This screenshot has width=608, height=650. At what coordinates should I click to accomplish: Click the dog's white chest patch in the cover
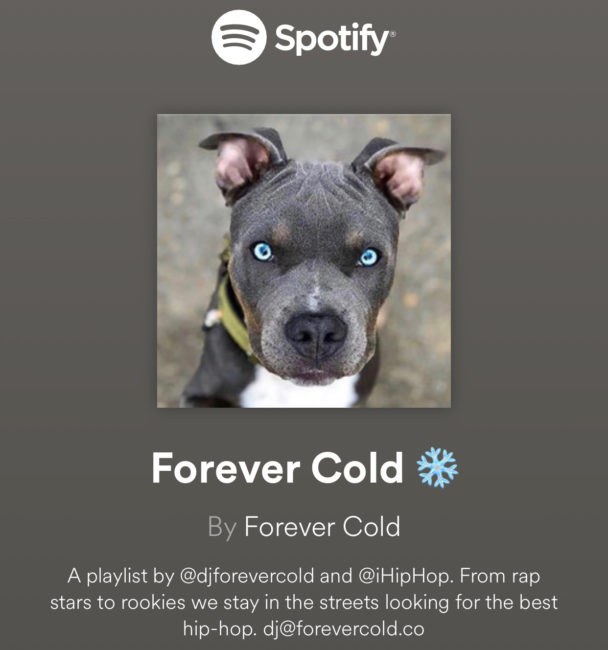pyautogui.click(x=297, y=390)
